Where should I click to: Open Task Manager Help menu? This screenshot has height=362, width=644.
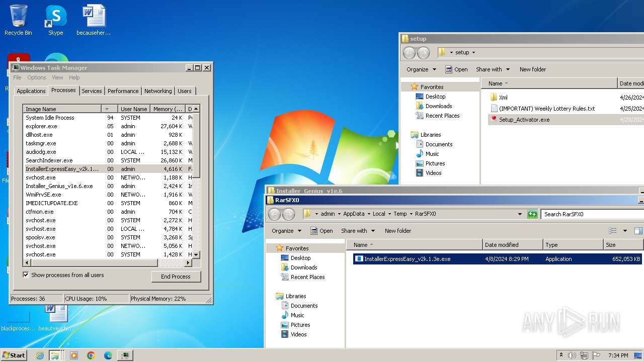click(74, 77)
